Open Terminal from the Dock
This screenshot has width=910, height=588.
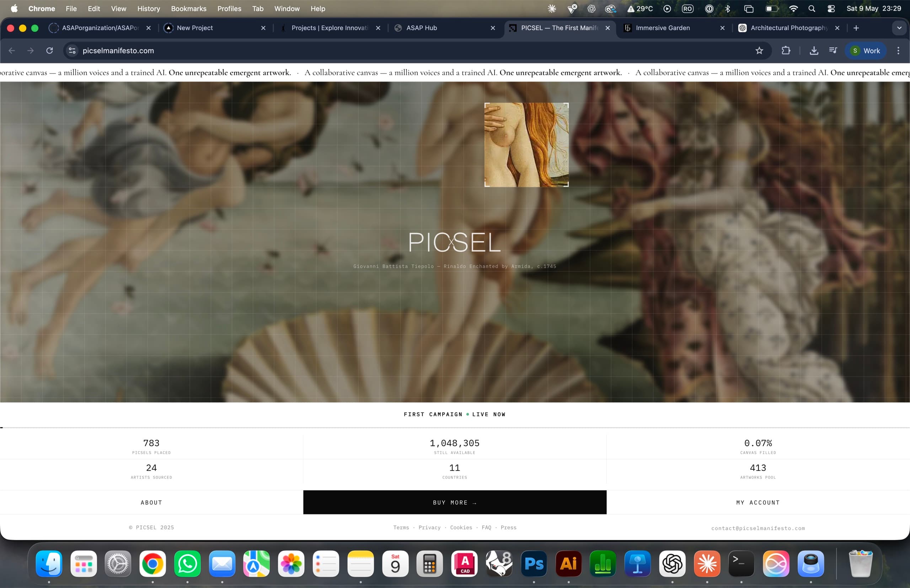point(741,563)
